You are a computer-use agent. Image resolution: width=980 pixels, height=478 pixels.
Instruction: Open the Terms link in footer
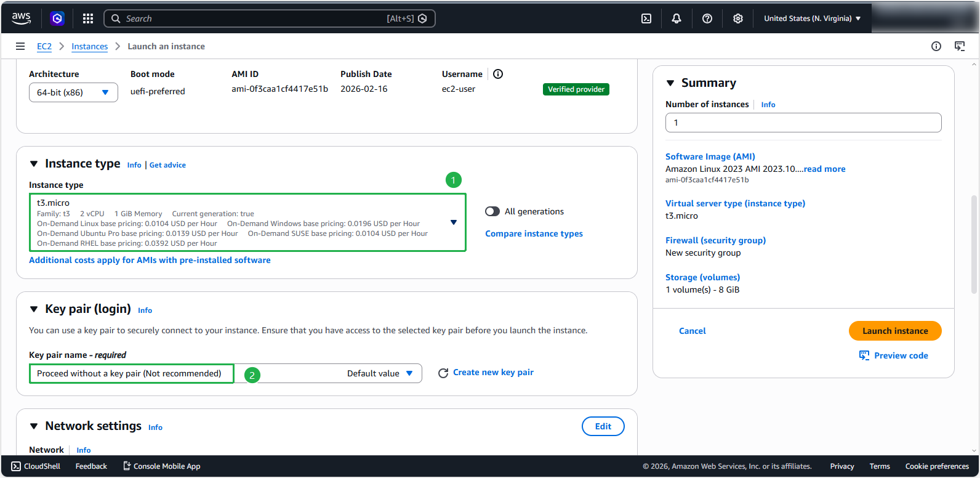pos(880,466)
